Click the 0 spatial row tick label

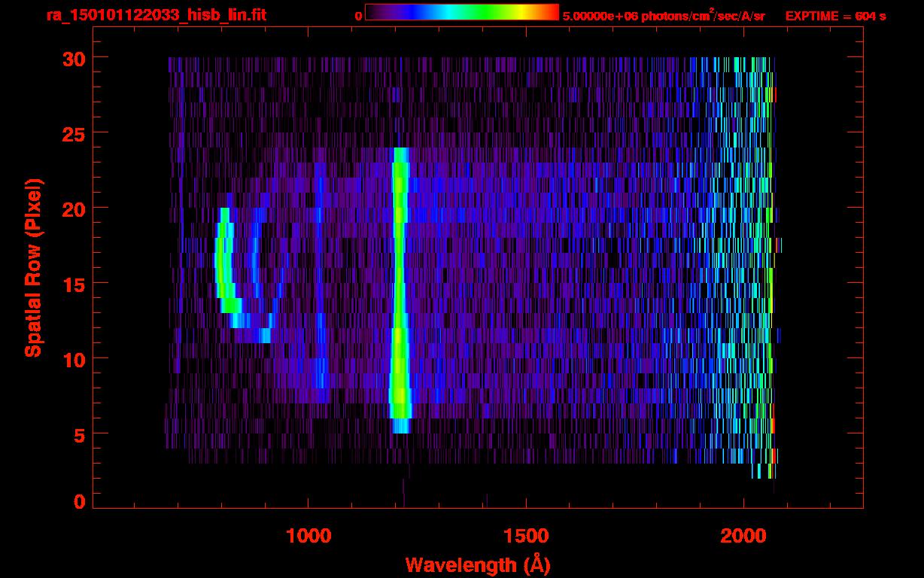(x=78, y=502)
